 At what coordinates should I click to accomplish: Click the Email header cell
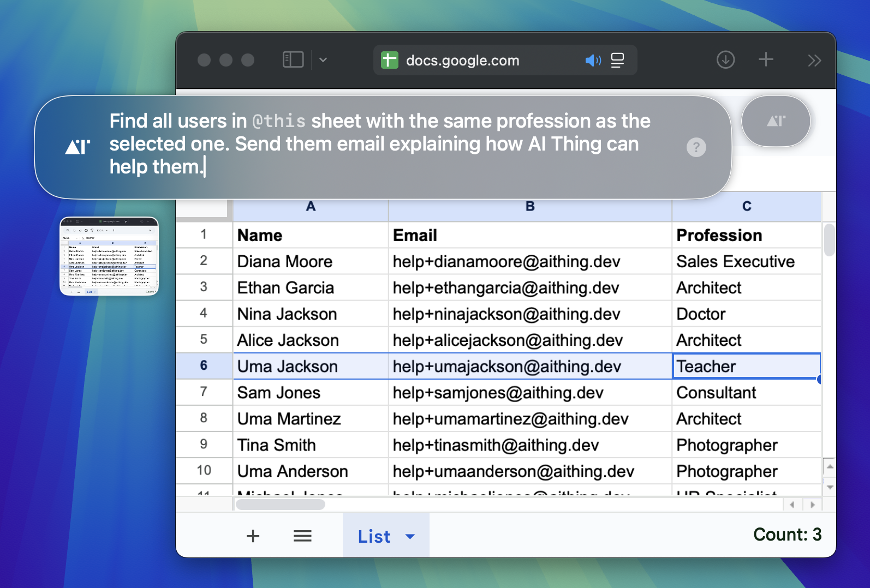(530, 235)
